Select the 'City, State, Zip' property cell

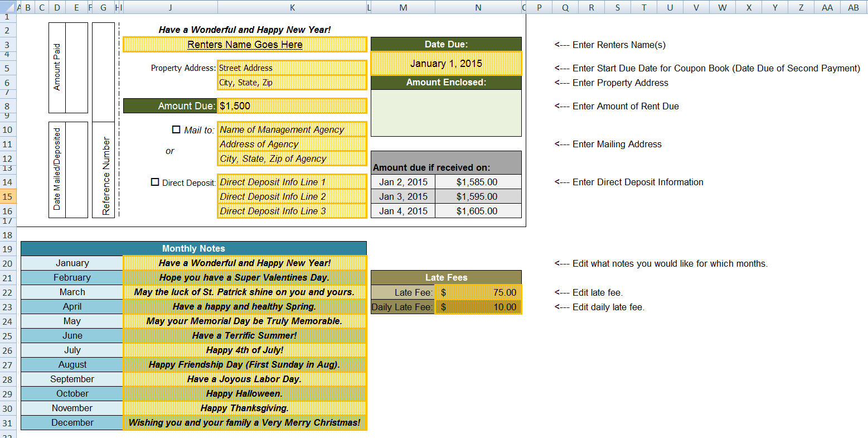point(292,83)
